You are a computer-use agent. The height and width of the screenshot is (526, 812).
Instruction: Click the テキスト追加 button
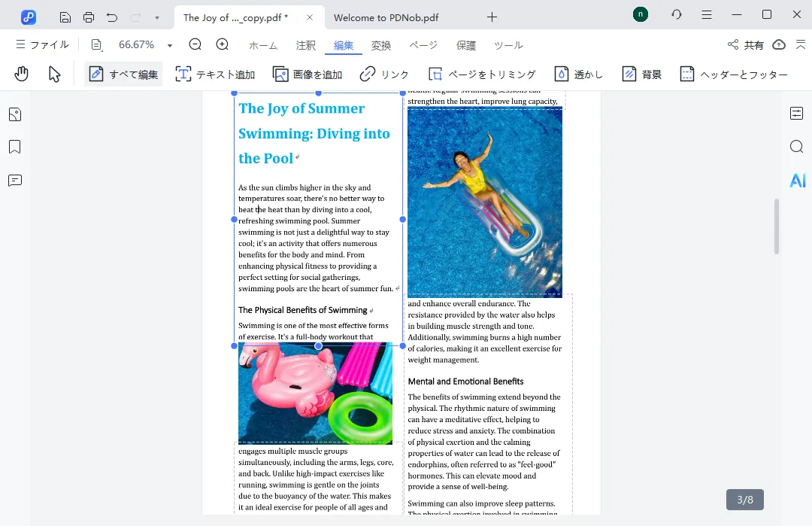pyautogui.click(x=215, y=74)
